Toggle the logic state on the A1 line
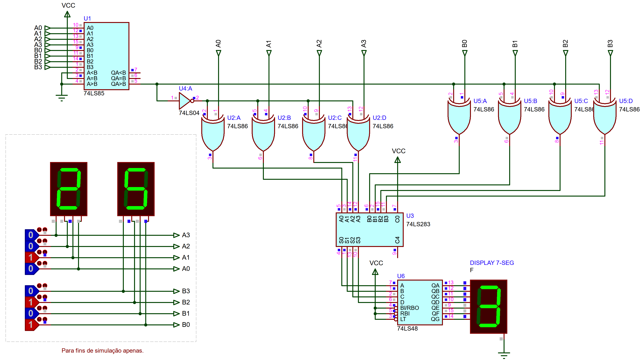This screenshot has height=364, width=644. point(32,257)
